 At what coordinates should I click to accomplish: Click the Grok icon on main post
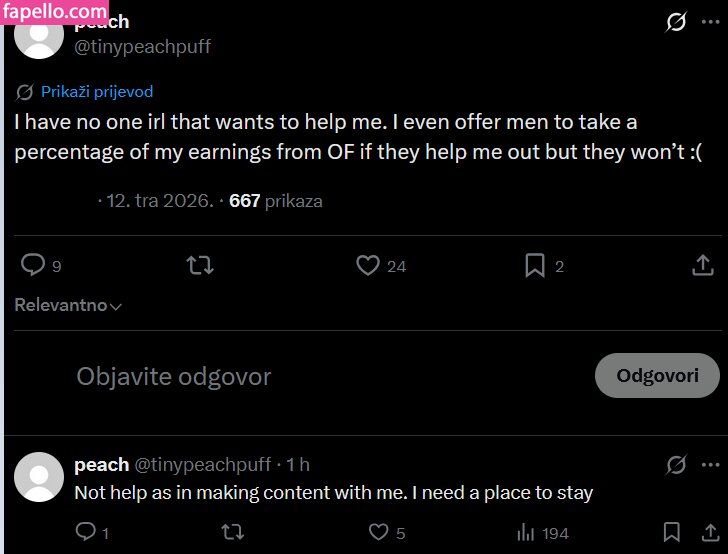[x=676, y=22]
